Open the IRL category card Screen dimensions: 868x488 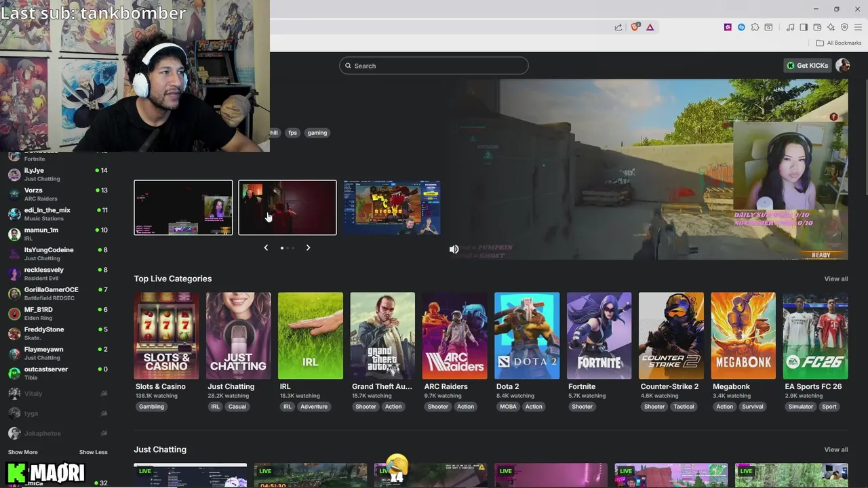(x=311, y=335)
